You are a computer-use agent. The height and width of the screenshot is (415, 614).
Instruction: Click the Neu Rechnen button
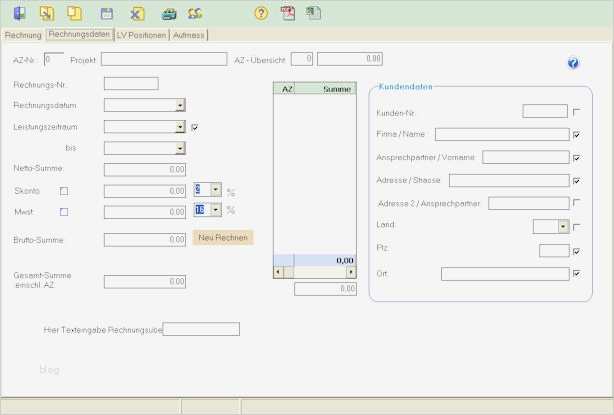pyautogui.click(x=223, y=238)
